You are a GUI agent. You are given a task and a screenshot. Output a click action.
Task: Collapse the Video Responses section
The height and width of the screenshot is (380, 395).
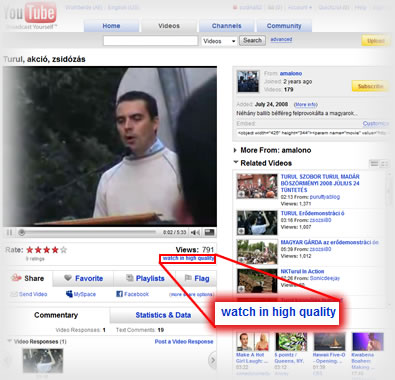pos(10,341)
